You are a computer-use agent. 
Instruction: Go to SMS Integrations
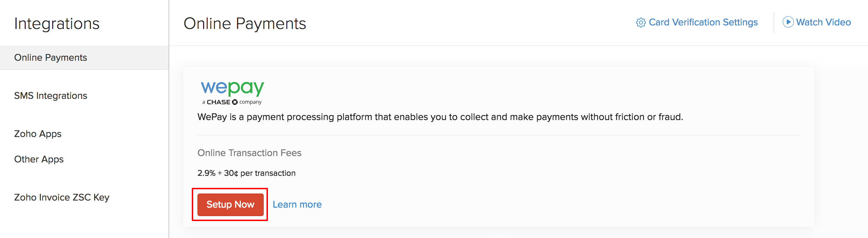click(50, 96)
